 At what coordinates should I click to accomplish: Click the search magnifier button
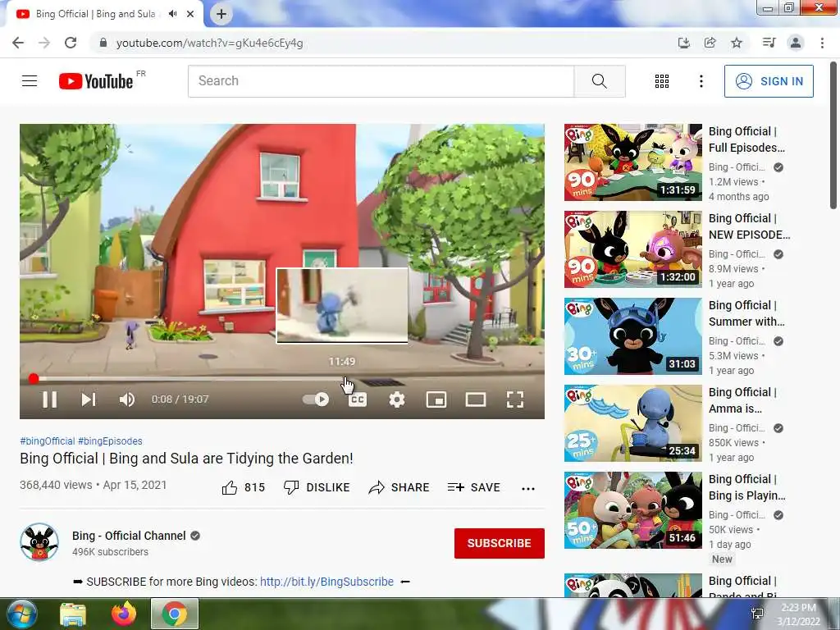tap(600, 81)
